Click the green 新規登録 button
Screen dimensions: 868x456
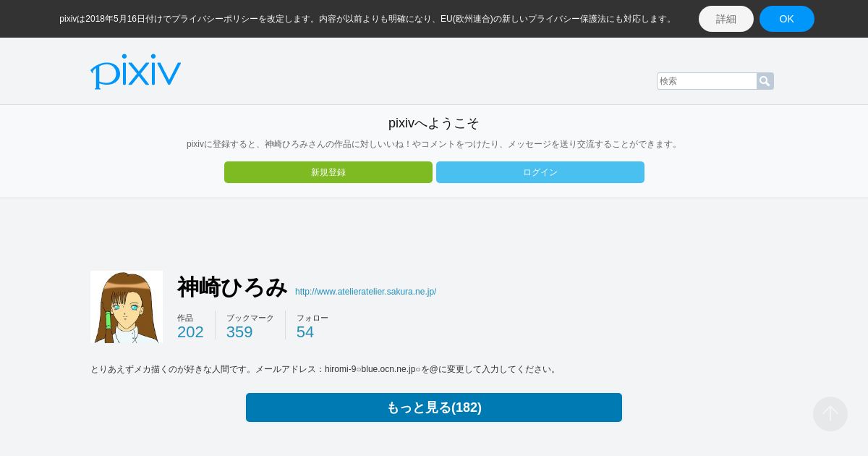pos(328,172)
